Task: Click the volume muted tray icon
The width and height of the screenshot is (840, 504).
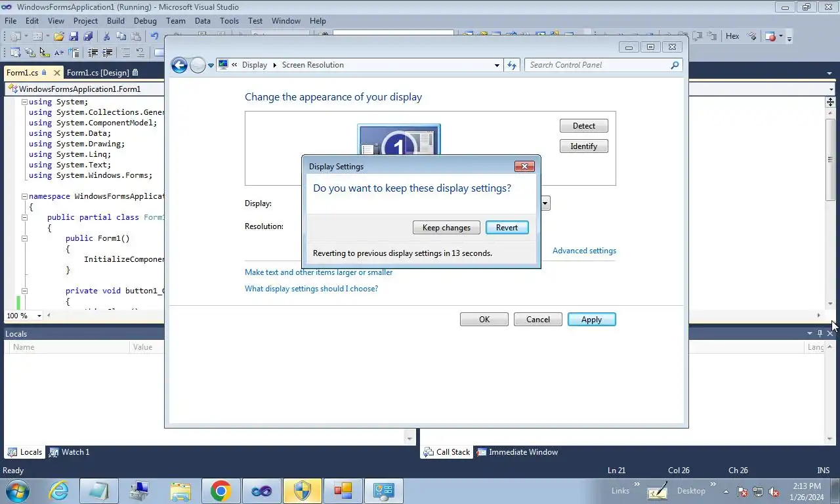Action: click(774, 492)
